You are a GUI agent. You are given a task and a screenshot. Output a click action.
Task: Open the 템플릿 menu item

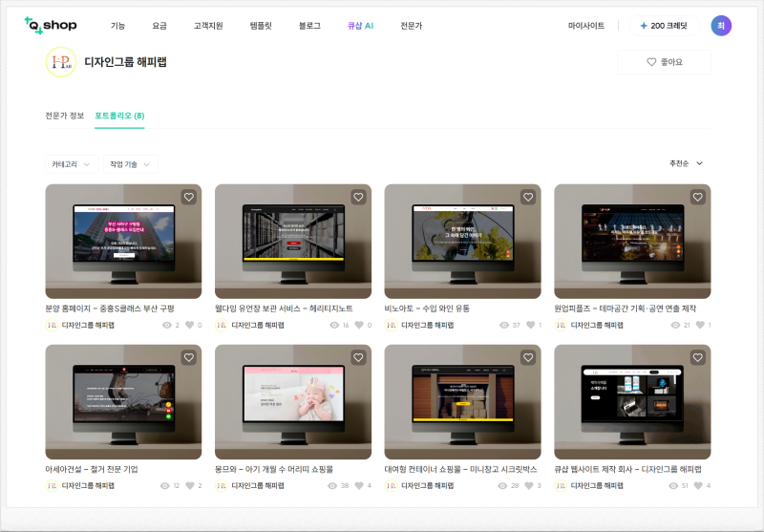261,26
